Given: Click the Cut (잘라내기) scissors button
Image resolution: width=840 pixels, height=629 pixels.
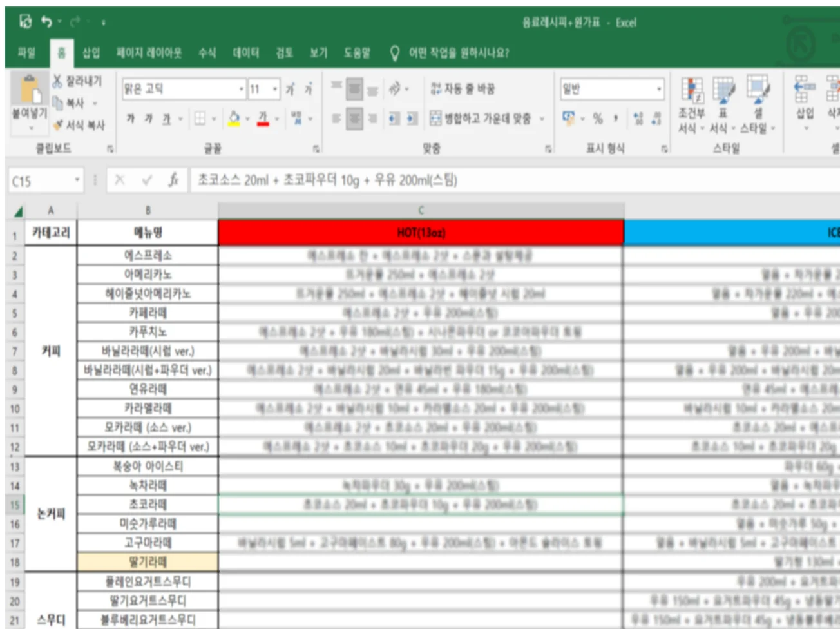Looking at the screenshot, I should click(77, 81).
